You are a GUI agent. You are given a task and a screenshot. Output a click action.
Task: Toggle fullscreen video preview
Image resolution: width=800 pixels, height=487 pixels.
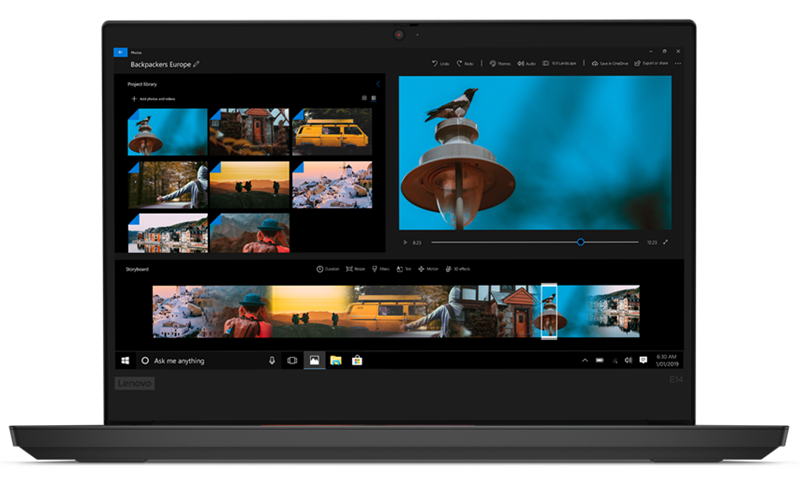666,242
